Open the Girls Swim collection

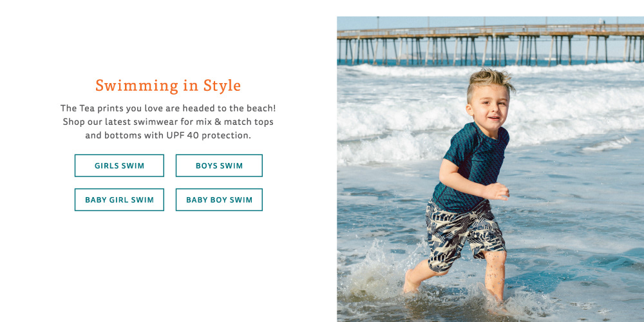click(x=119, y=166)
